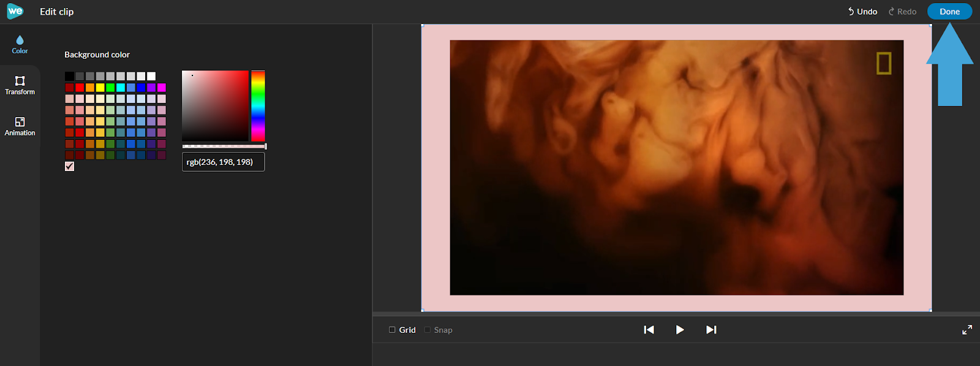Select the black color swatch
Image resolution: width=980 pixels, height=366 pixels.
click(x=69, y=76)
